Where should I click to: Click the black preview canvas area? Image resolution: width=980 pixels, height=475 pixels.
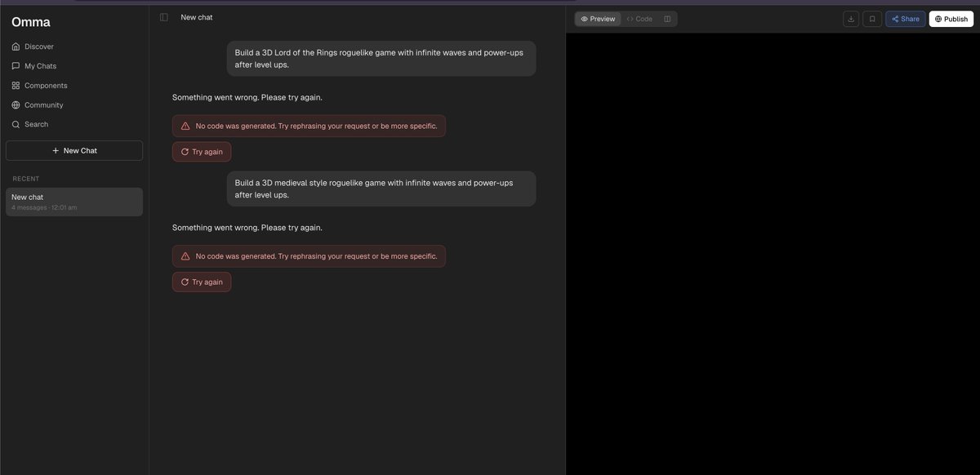pyautogui.click(x=773, y=254)
